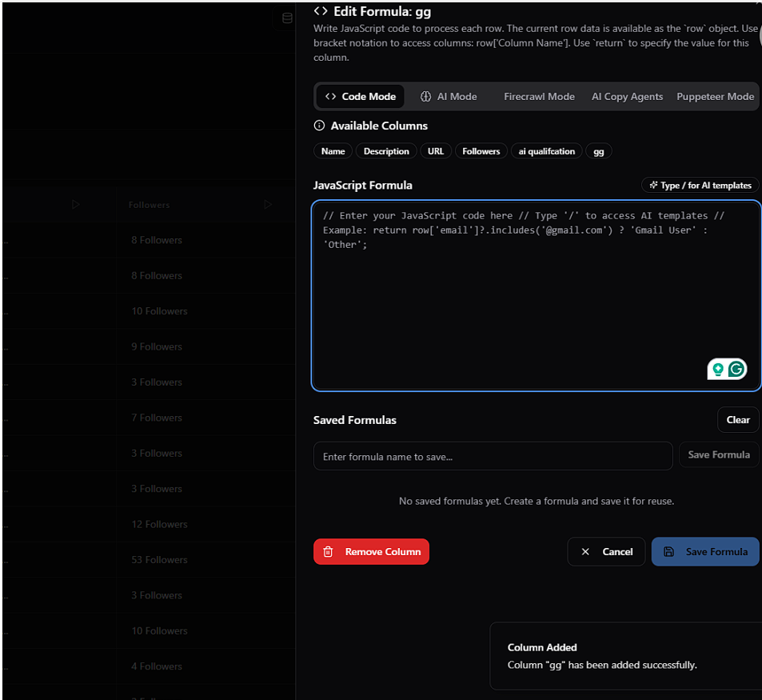Open the Firecrawl Mode tab
Screen dimensions: 762x700
[x=539, y=97]
